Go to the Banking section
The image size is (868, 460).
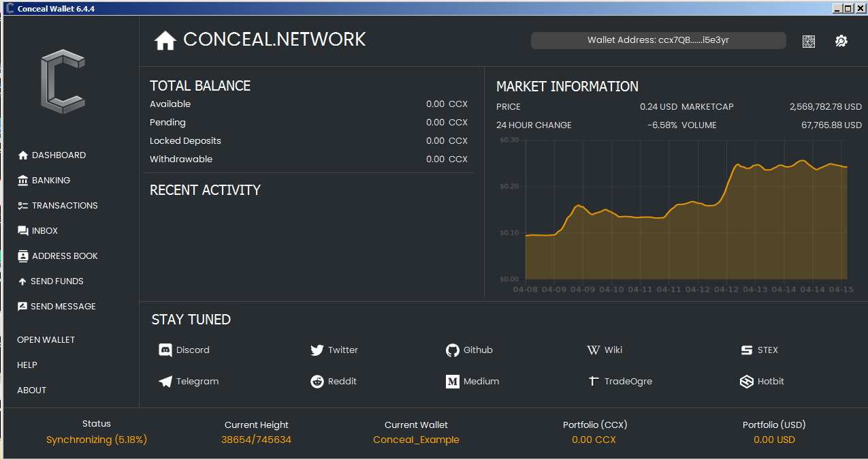point(50,181)
